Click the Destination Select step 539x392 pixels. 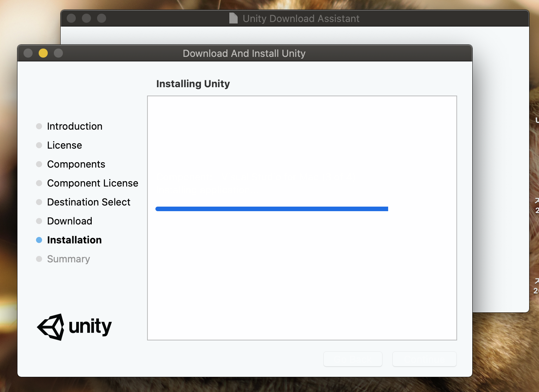89,202
